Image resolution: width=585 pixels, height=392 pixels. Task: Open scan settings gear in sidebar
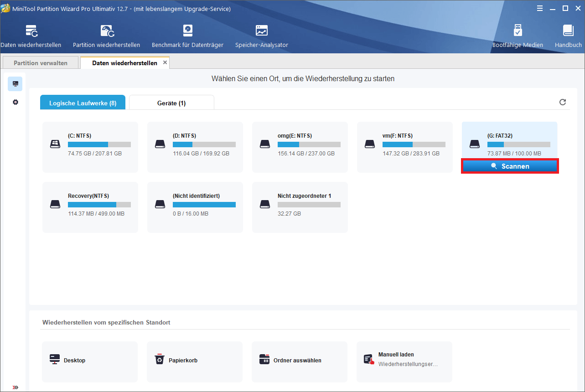tap(16, 102)
